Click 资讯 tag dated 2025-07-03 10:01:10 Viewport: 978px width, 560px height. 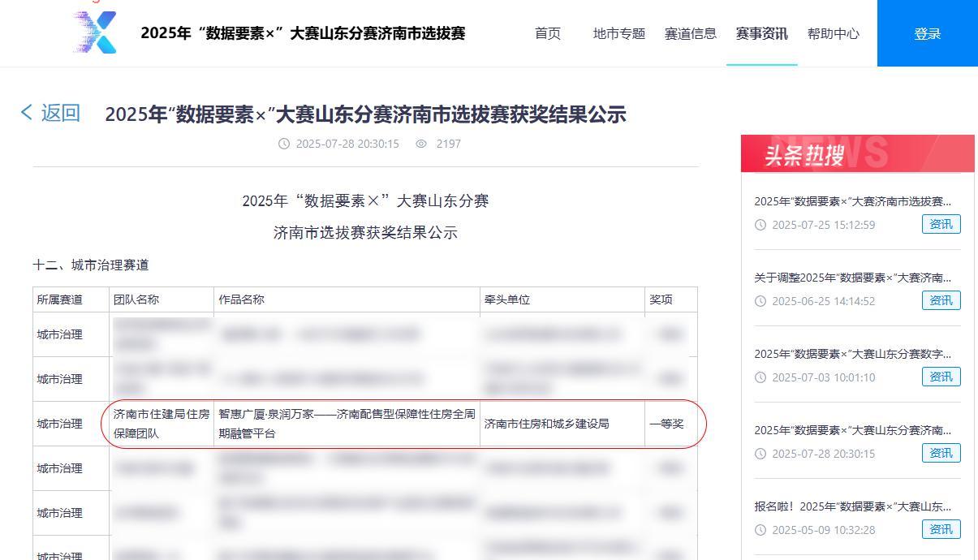point(941,377)
